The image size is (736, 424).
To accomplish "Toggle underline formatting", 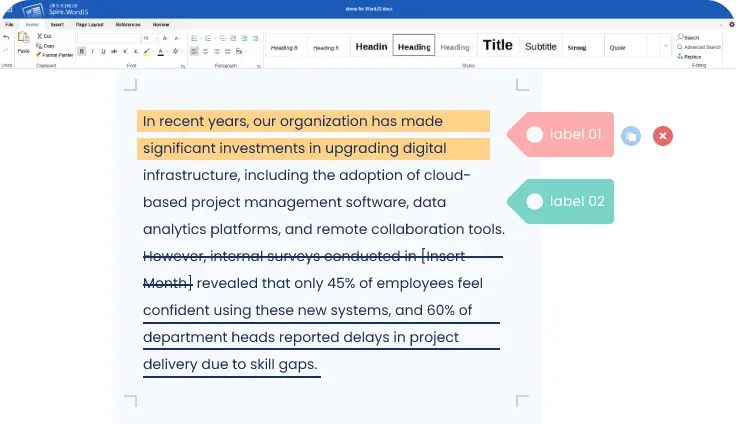I will pyautogui.click(x=102, y=51).
